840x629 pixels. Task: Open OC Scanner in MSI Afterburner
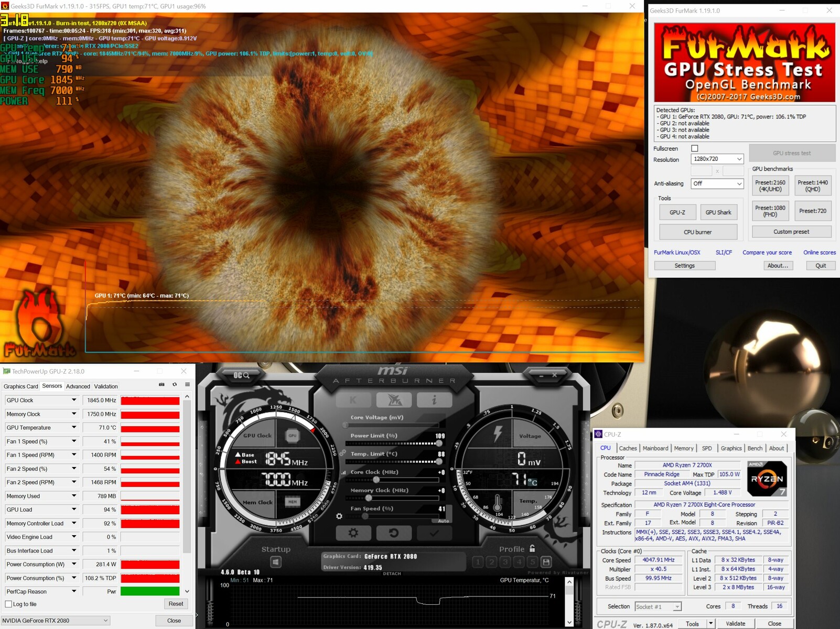tap(242, 375)
